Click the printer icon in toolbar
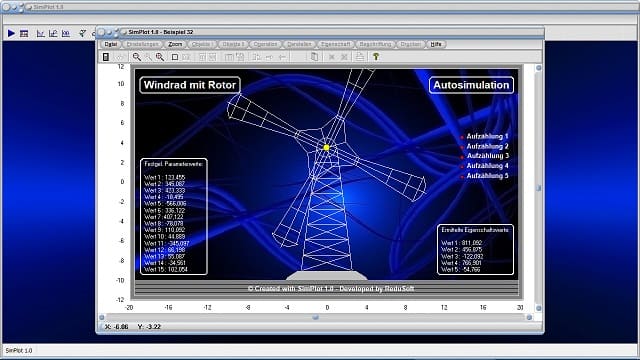 pos(360,57)
